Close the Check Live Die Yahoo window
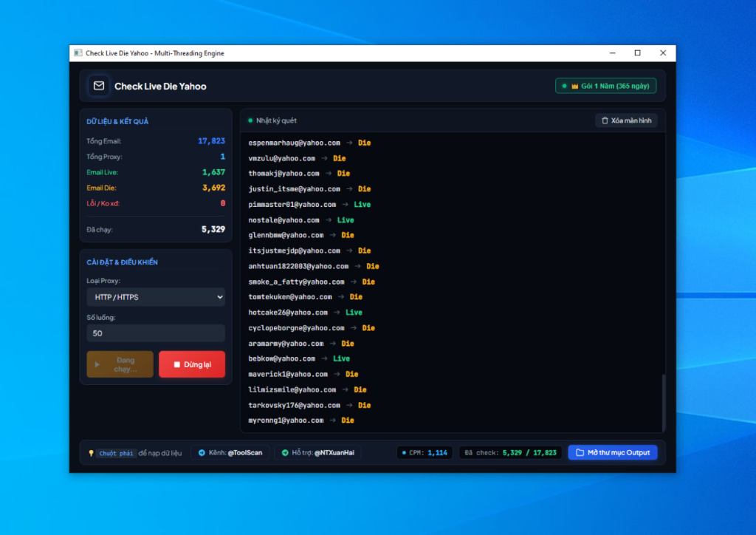 click(663, 53)
